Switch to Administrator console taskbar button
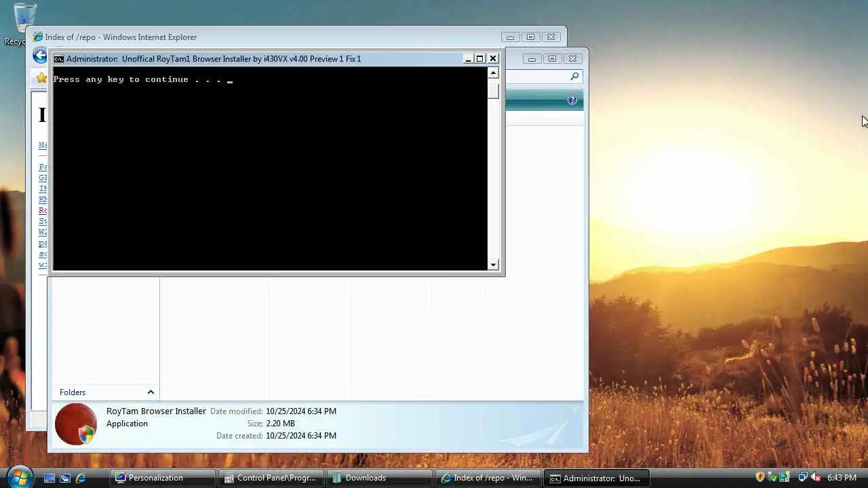868x488 pixels. (597, 478)
